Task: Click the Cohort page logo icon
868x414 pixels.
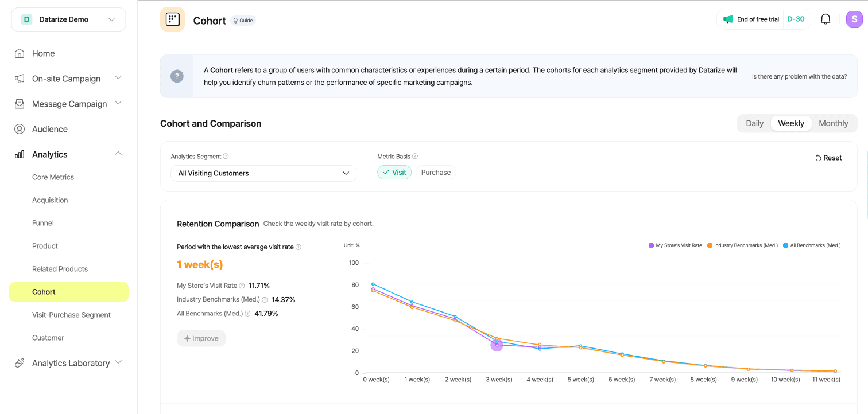Action: click(172, 19)
